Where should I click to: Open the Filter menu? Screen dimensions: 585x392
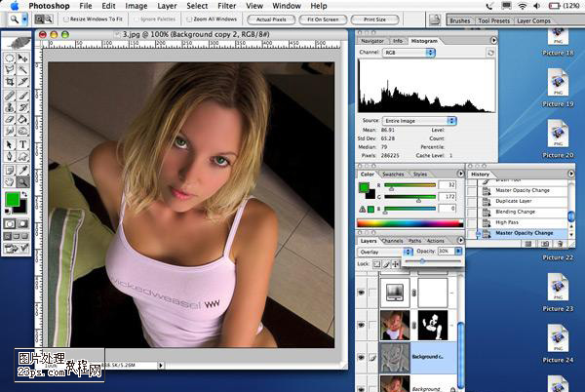[x=226, y=6]
